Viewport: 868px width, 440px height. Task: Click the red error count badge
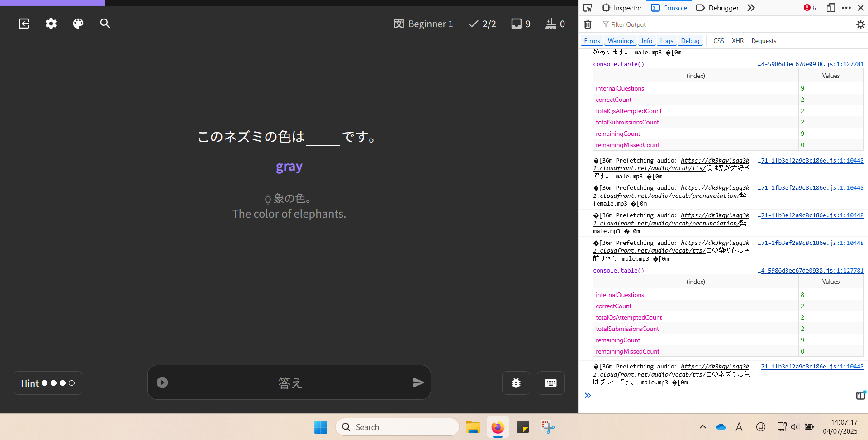[x=810, y=8]
